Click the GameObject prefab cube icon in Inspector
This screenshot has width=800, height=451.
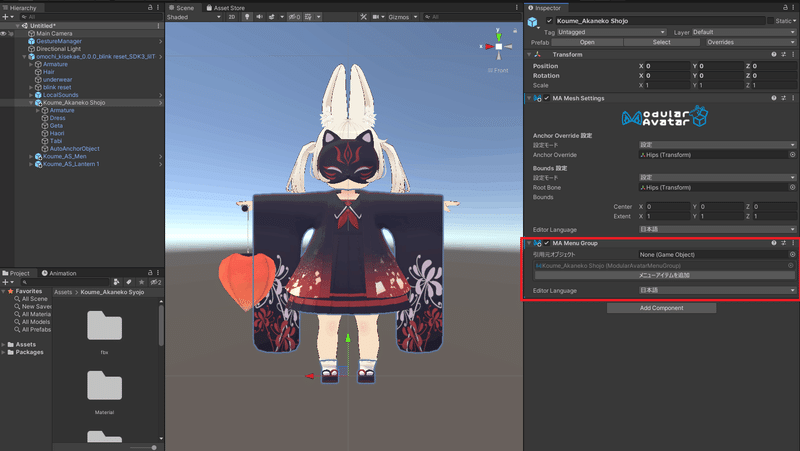[533, 22]
